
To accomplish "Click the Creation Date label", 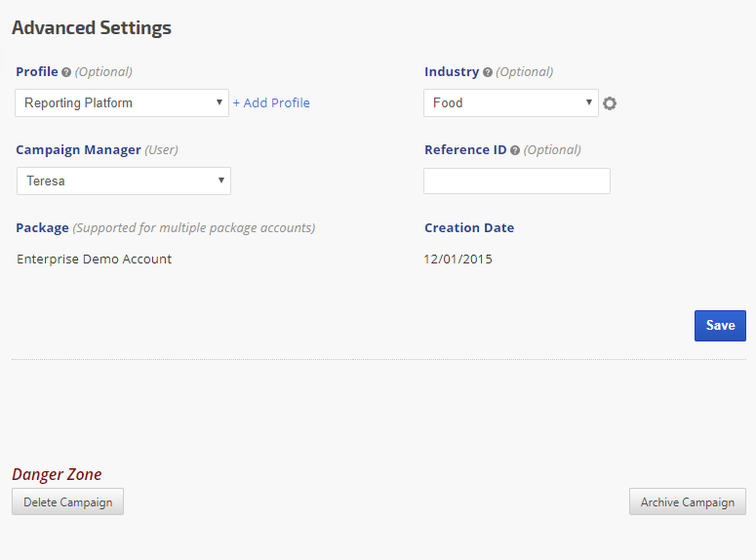I will coord(468,228).
